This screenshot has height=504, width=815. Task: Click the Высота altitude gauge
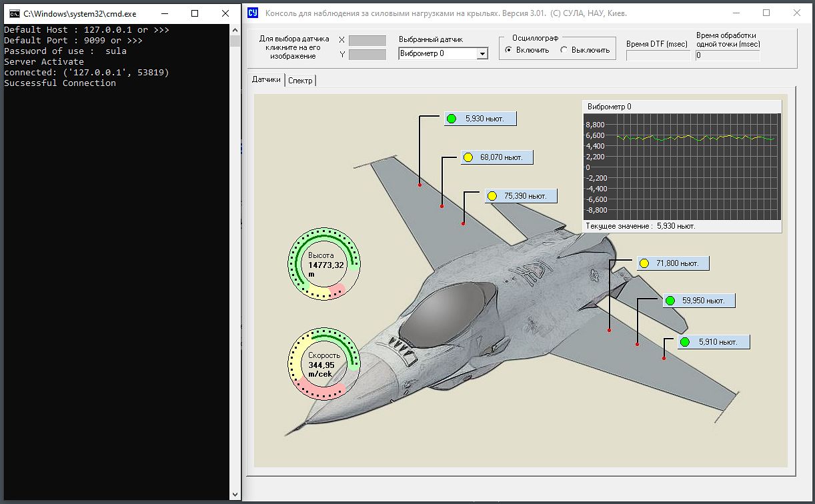click(x=324, y=265)
